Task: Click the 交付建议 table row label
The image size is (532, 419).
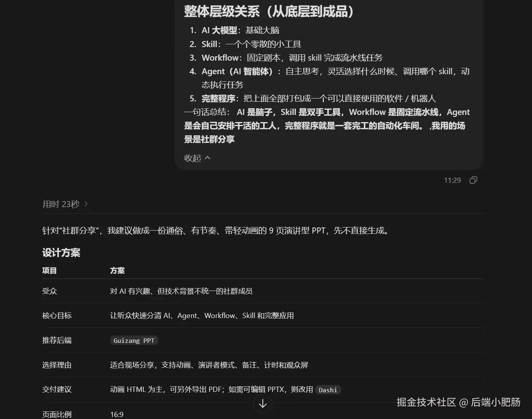Action: click(57, 389)
